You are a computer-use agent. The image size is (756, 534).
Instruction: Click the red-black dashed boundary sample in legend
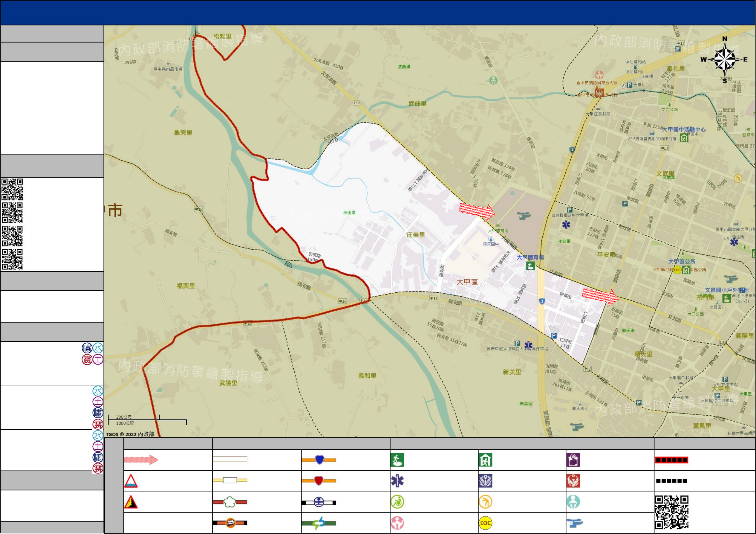(671, 460)
